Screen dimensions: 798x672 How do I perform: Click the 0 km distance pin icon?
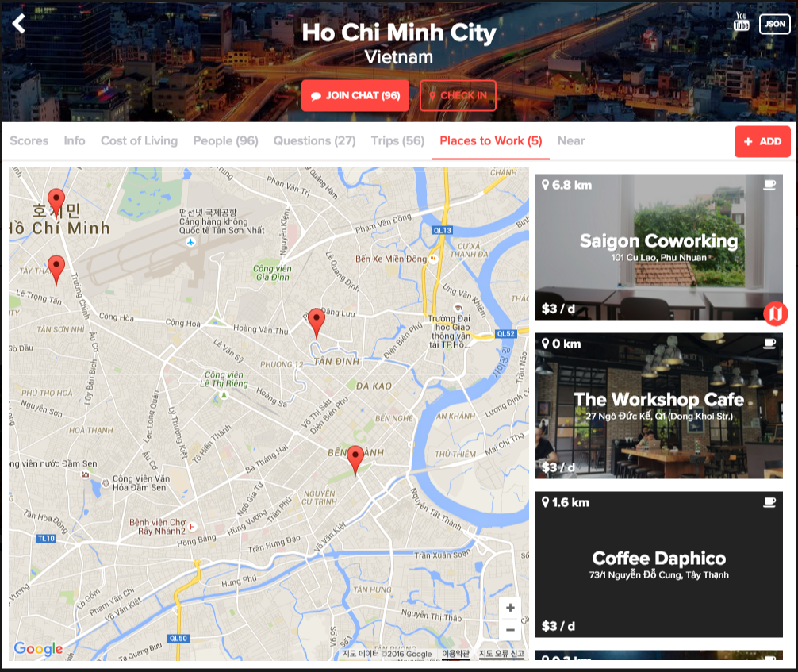[546, 344]
